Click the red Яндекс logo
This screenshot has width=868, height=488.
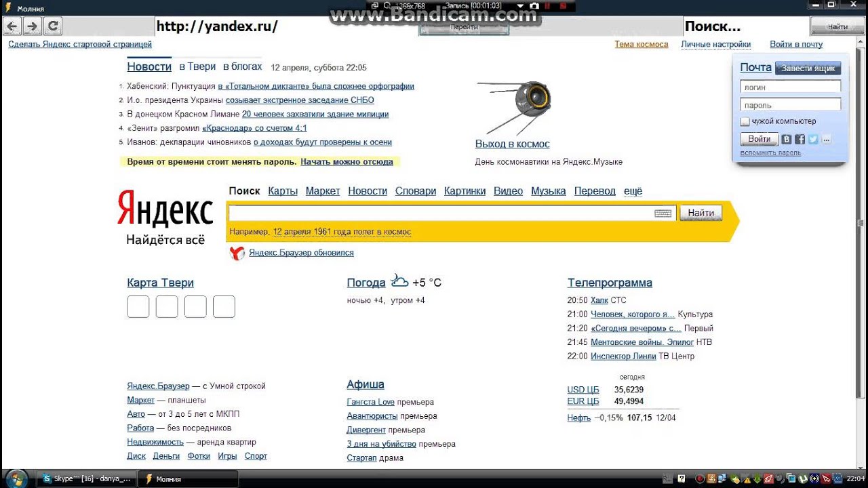[165, 208]
